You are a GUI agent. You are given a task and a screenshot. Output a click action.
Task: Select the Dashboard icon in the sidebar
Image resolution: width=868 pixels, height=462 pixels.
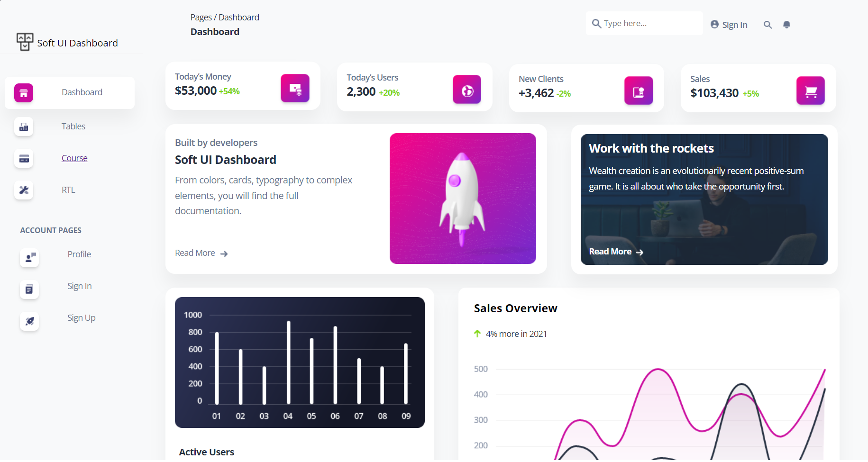(24, 93)
